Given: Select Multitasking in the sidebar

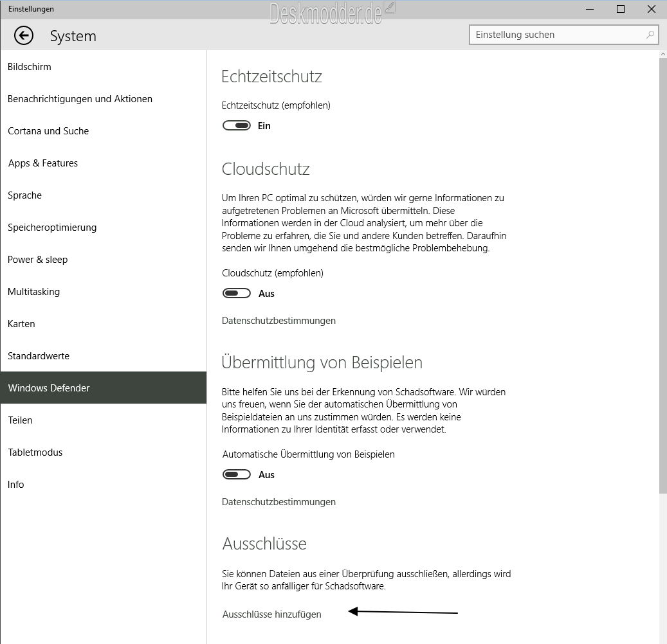Looking at the screenshot, I should [104, 292].
